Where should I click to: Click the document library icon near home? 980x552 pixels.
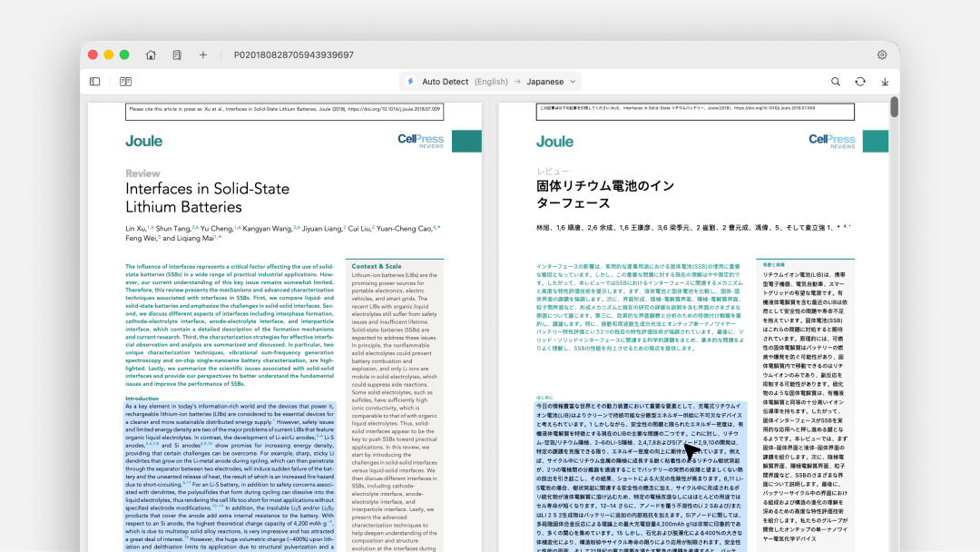176,54
